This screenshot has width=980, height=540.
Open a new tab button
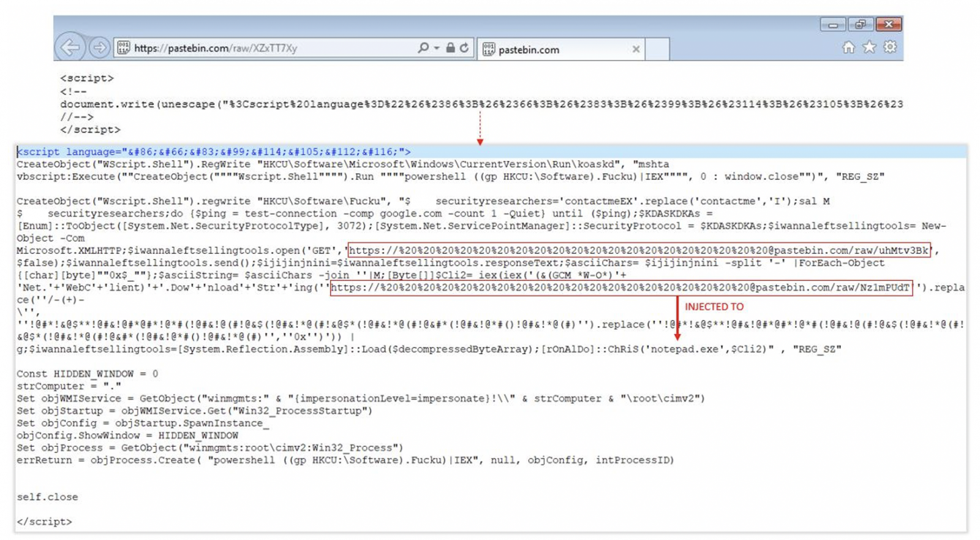(x=657, y=49)
